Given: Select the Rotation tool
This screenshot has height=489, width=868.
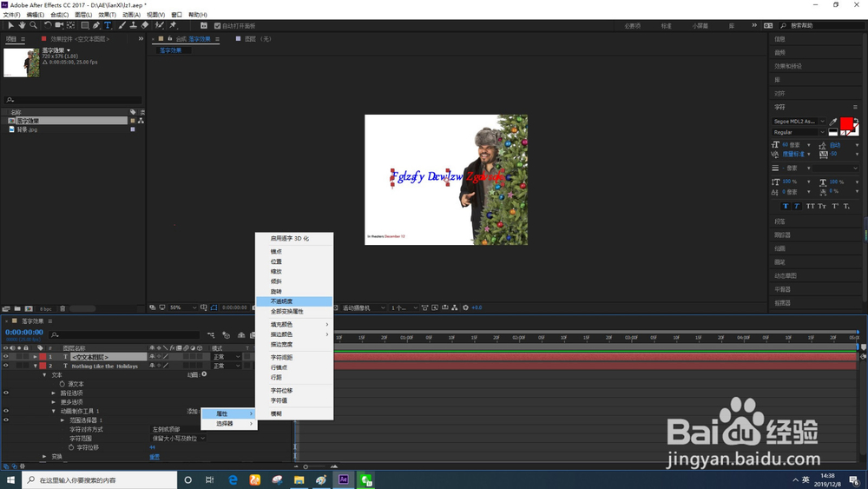Looking at the screenshot, I should pyautogui.click(x=48, y=25).
